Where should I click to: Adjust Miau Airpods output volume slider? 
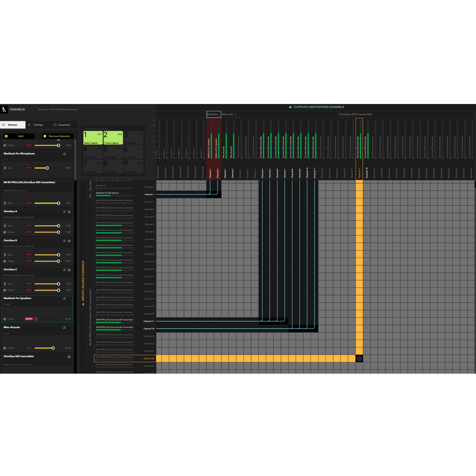coord(53,348)
